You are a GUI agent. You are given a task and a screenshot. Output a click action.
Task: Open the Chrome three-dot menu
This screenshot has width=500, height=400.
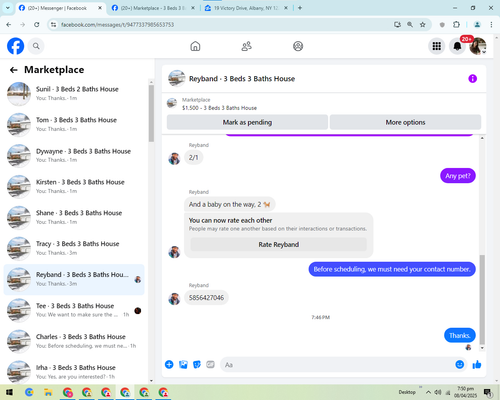coord(491,24)
